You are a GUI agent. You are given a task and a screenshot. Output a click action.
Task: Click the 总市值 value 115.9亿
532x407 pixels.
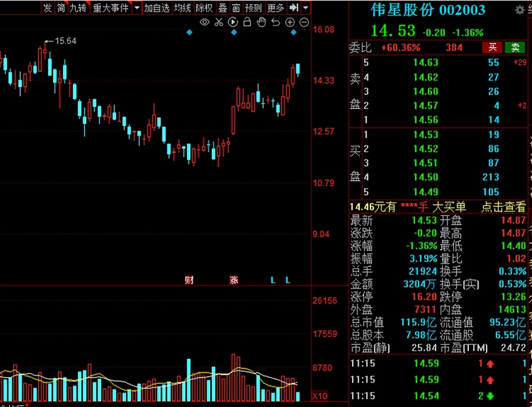tap(419, 322)
